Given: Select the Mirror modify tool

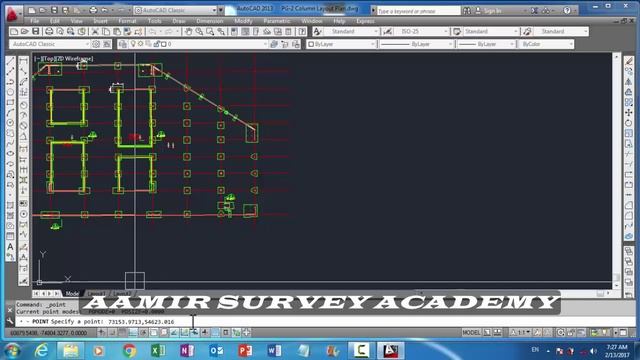Looking at the screenshot, I should [629, 82].
